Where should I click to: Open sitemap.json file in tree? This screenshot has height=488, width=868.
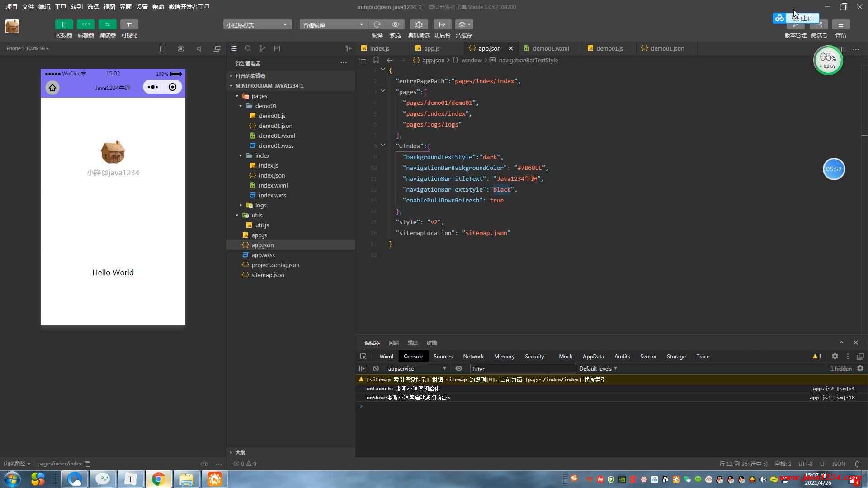point(268,275)
